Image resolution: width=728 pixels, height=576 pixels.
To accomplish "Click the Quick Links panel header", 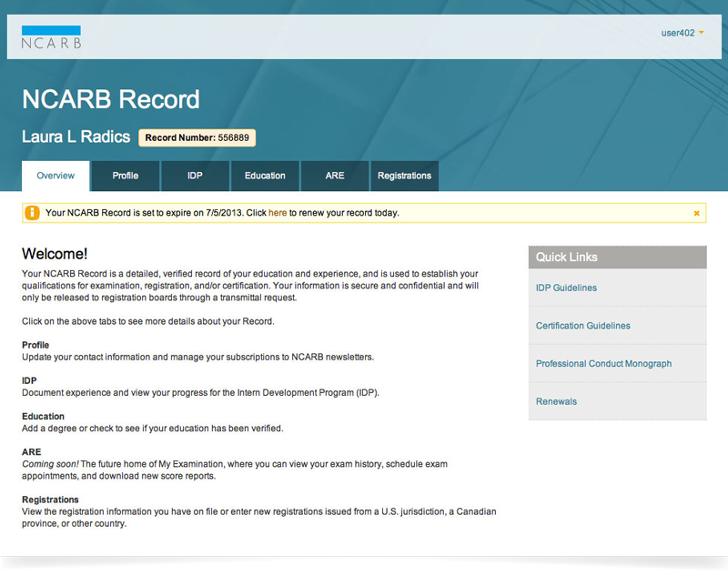I will click(618, 258).
